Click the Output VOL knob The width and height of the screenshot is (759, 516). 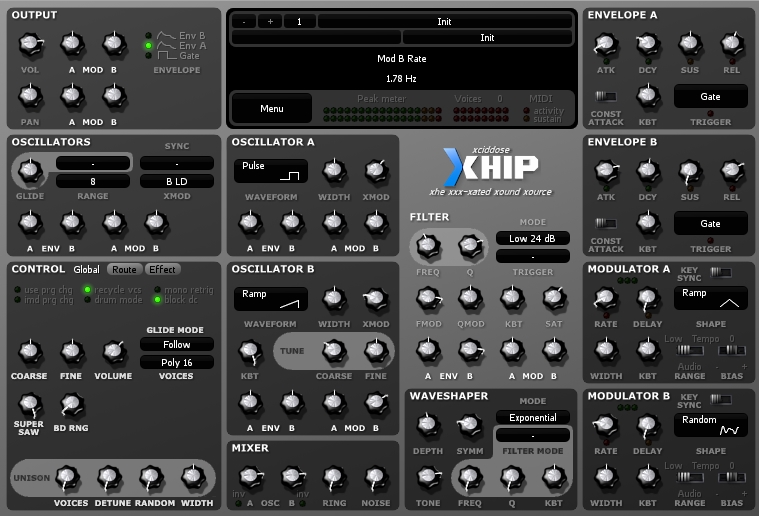click(x=30, y=45)
